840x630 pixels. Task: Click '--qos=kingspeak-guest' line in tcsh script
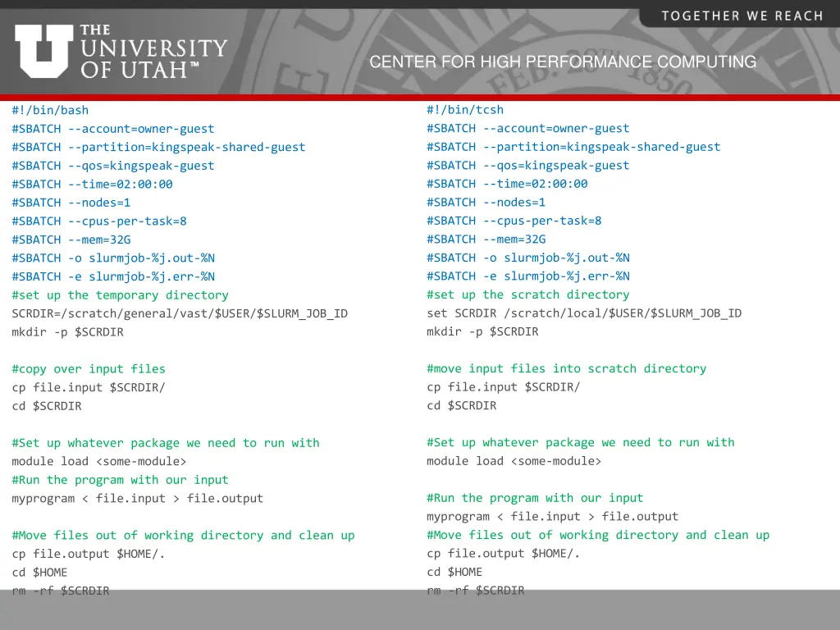tap(527, 166)
